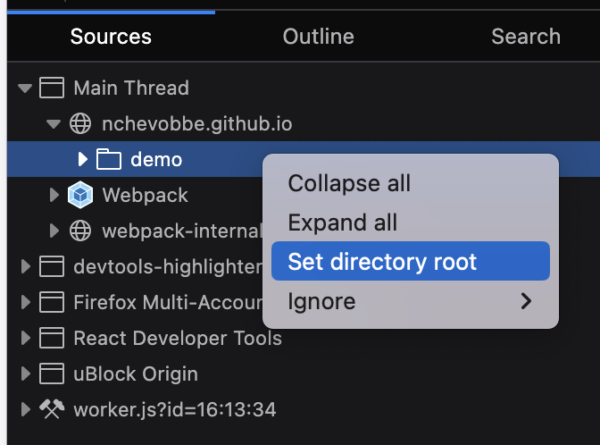This screenshot has height=445, width=600.
Task: Click the Webpack cube icon
Action: 80,195
